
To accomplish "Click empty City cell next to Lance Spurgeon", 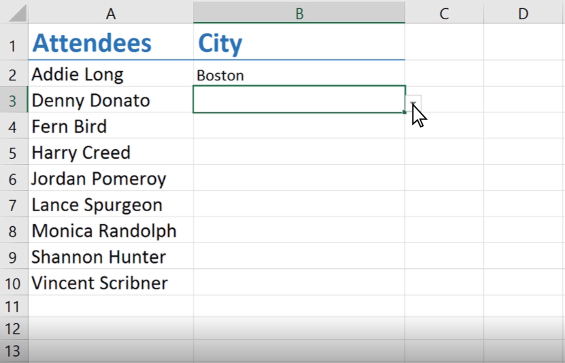I will tap(299, 204).
